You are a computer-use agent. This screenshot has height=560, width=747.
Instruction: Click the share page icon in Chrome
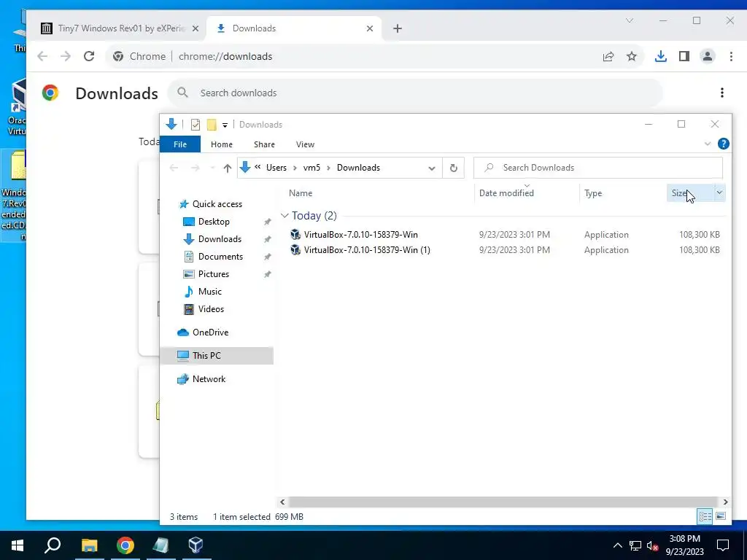pos(608,57)
